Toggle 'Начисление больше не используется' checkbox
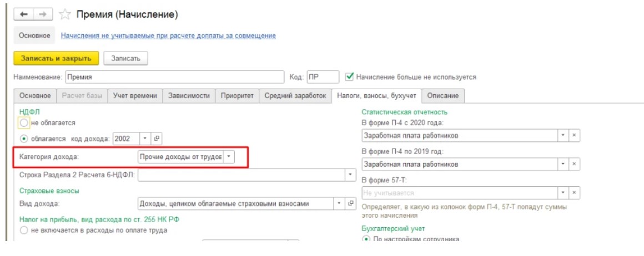 350,77
